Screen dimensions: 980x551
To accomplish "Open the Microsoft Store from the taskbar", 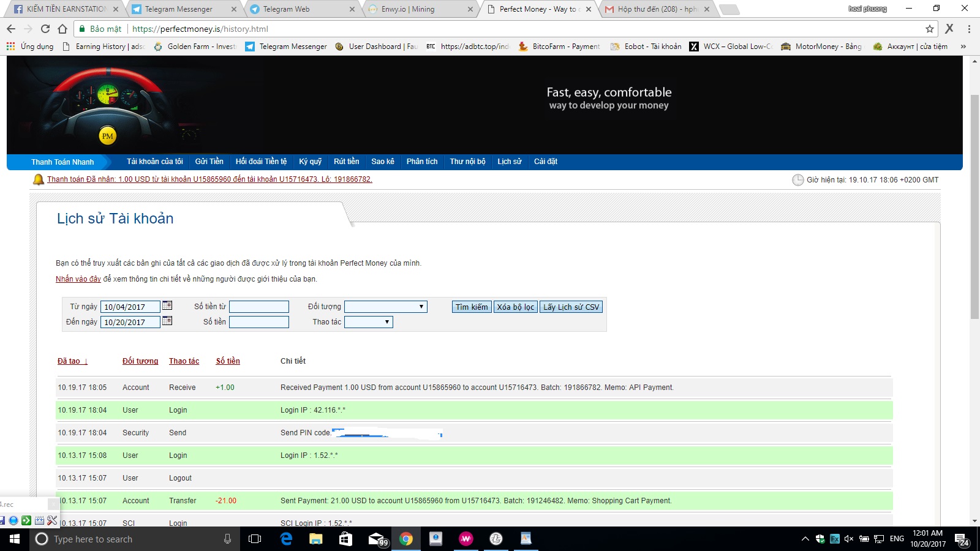I will coord(345,539).
